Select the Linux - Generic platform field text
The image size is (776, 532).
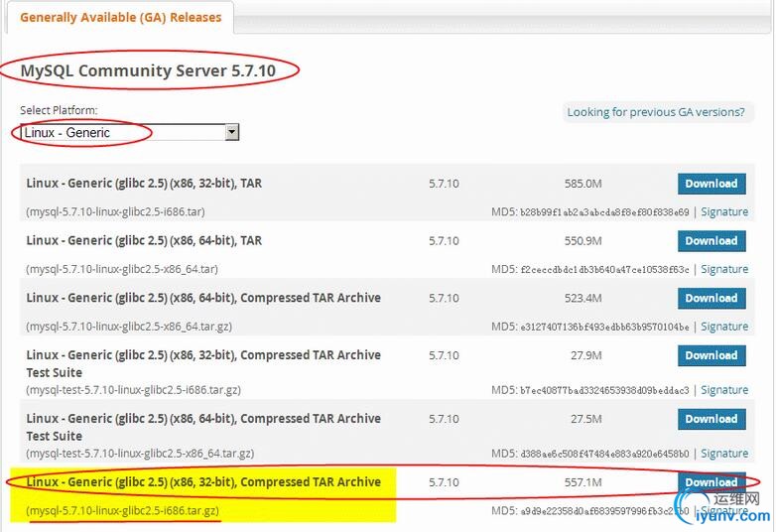67,133
